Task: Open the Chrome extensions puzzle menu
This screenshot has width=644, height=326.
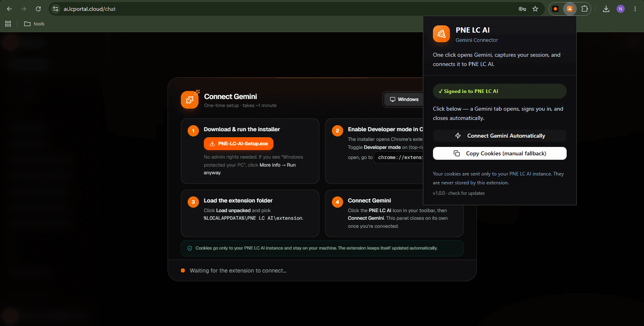Action: pos(584,9)
